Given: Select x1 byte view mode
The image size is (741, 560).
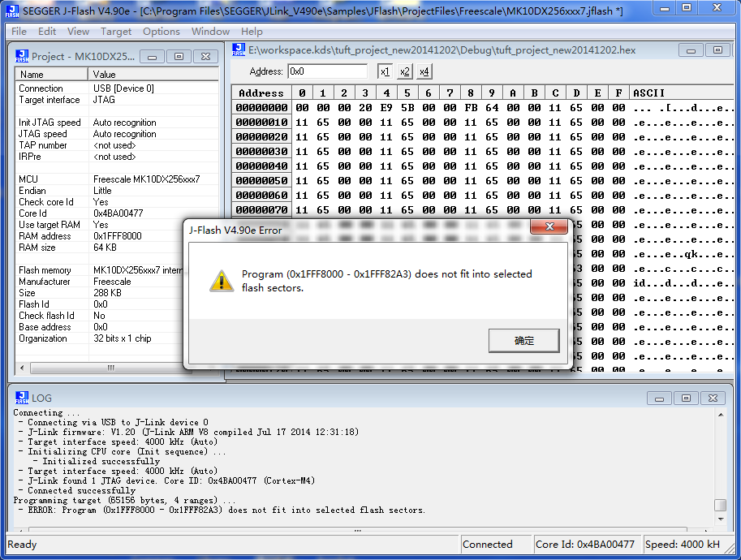Looking at the screenshot, I should pyautogui.click(x=385, y=71).
